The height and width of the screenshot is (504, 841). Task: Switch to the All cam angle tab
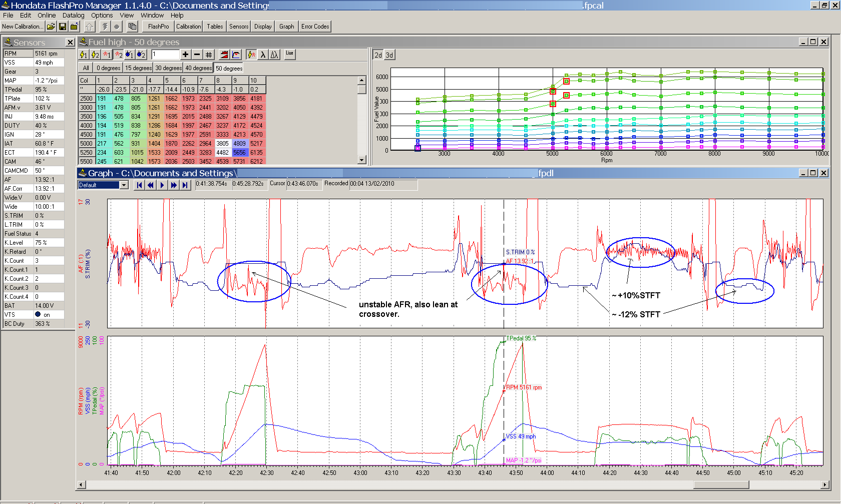[x=86, y=68]
